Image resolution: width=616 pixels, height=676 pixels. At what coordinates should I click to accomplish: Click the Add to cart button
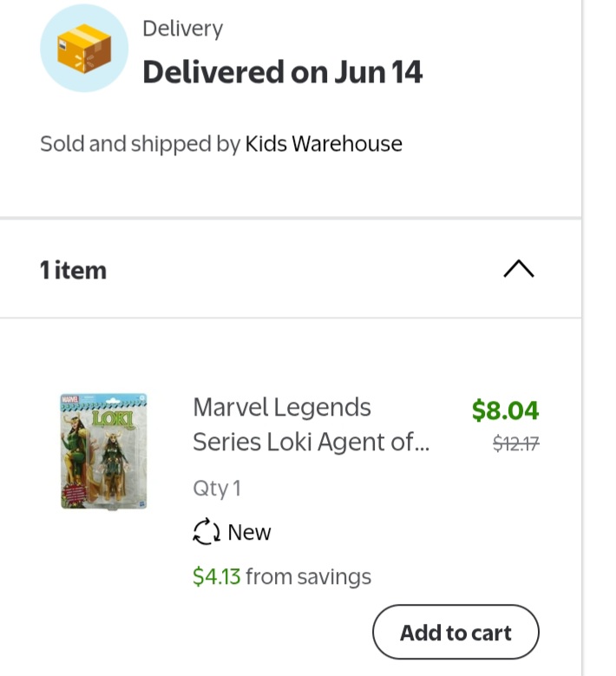pyautogui.click(x=455, y=633)
